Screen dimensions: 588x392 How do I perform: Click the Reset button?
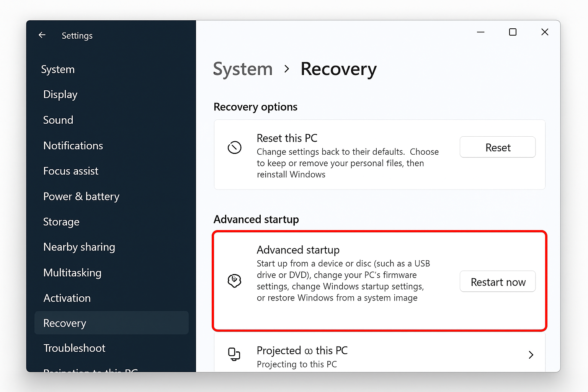tap(498, 147)
